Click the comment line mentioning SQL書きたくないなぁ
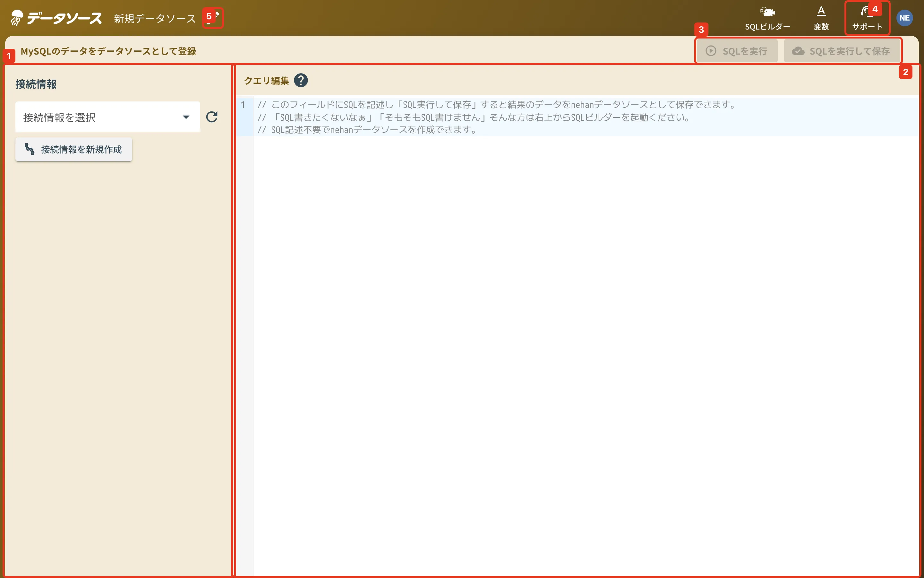 click(474, 117)
